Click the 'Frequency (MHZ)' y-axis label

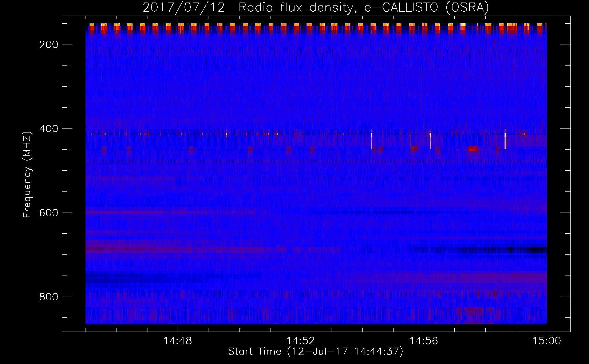(27, 174)
